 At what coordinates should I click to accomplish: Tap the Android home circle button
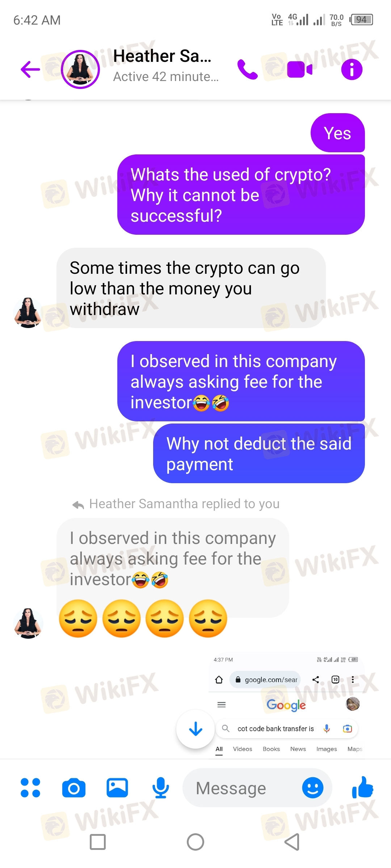click(195, 842)
